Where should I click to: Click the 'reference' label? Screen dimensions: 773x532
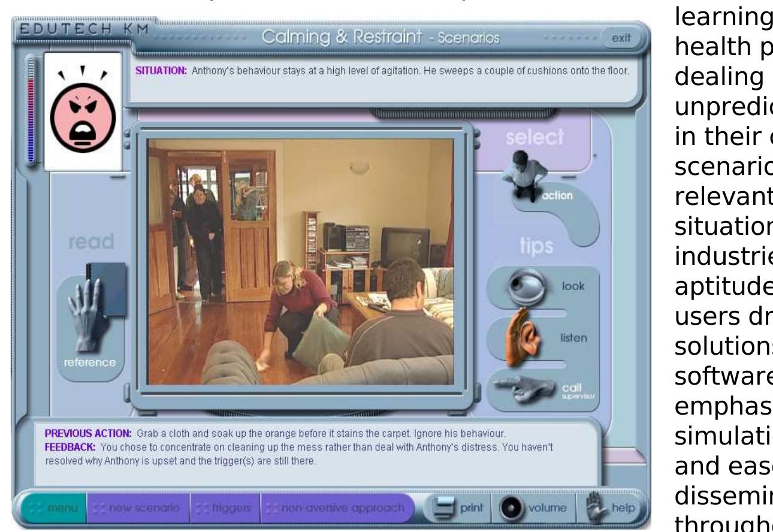click(90, 363)
